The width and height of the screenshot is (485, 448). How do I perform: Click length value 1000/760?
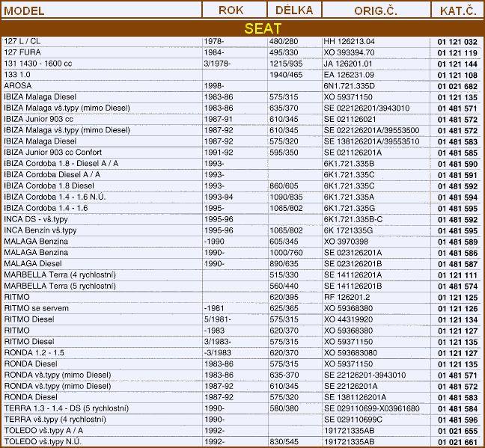(x=286, y=253)
